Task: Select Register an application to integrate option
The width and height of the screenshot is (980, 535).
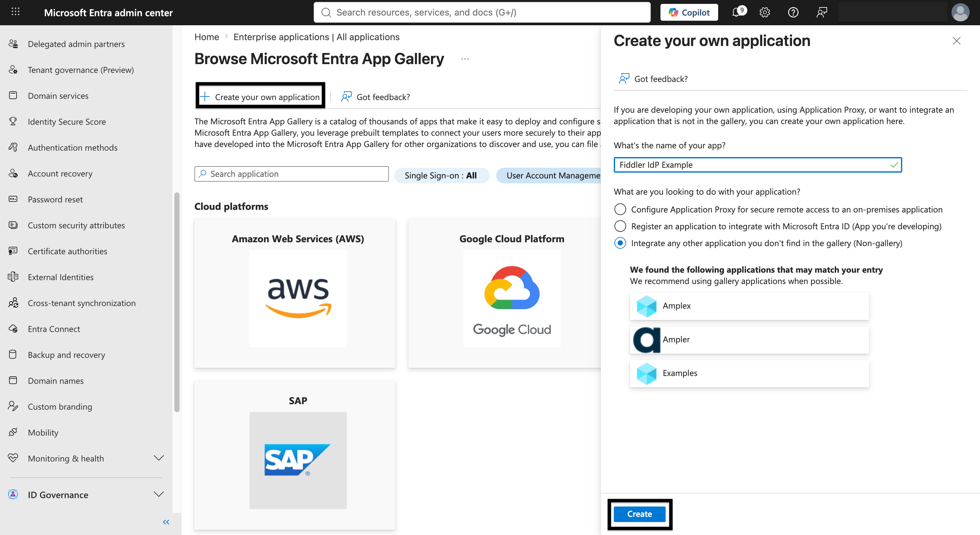Action: pyautogui.click(x=620, y=226)
